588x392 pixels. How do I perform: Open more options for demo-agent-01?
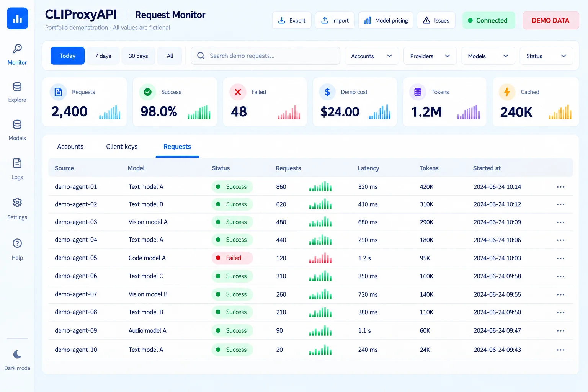coord(561,187)
